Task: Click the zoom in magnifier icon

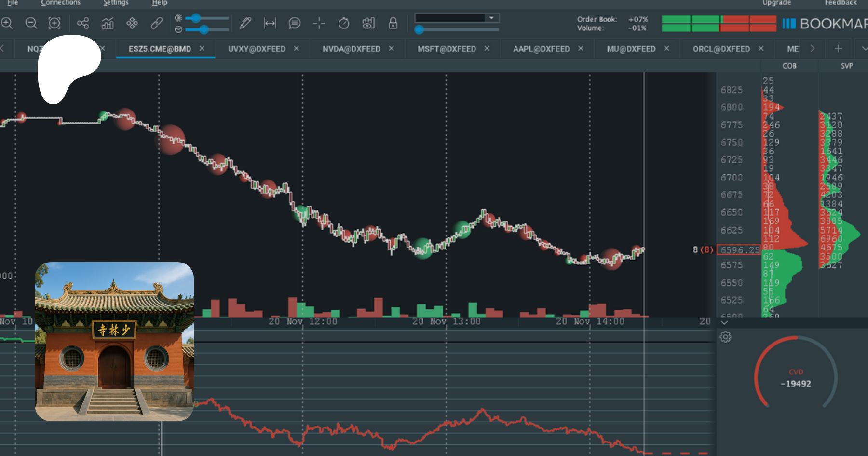Action: tap(7, 23)
